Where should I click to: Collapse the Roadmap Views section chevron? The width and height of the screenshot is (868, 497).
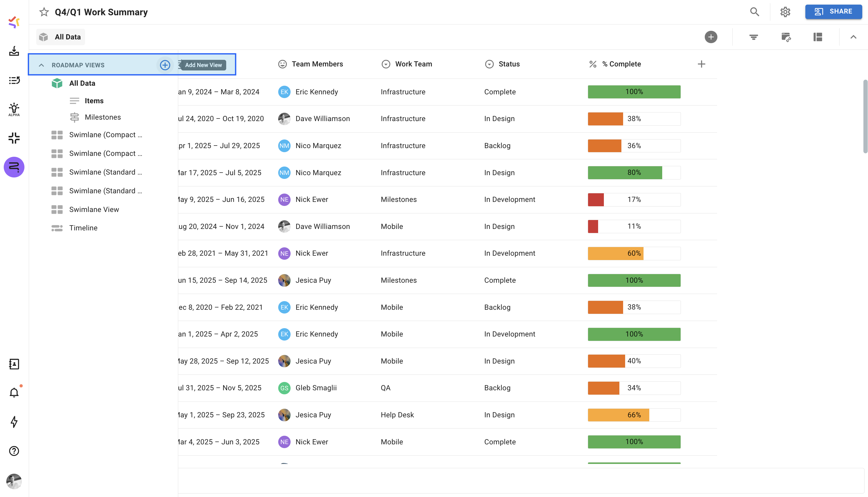click(x=41, y=65)
